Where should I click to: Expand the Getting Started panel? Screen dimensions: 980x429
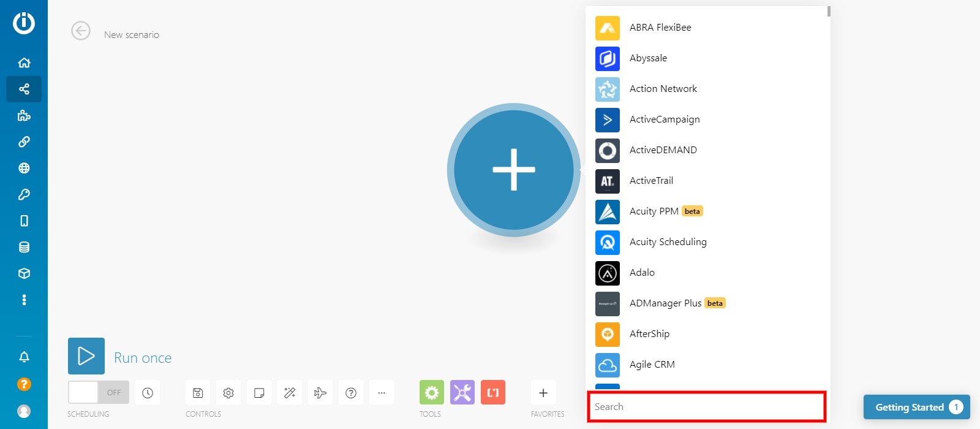[x=916, y=407]
